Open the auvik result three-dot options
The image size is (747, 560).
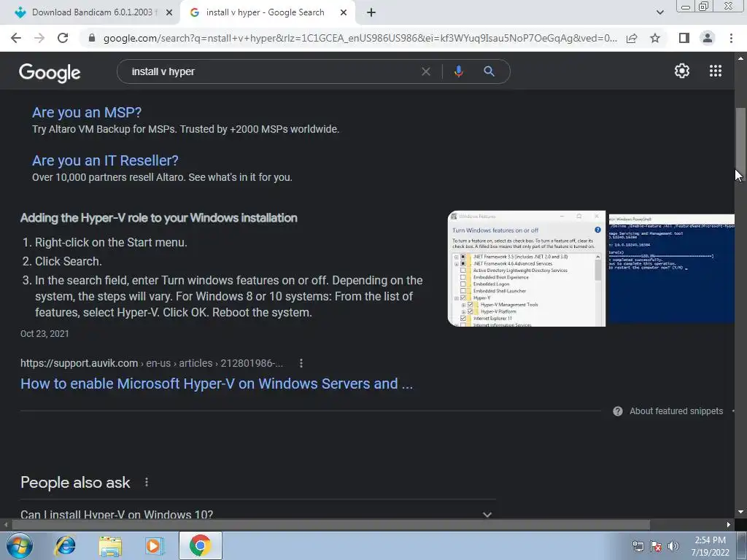point(301,363)
